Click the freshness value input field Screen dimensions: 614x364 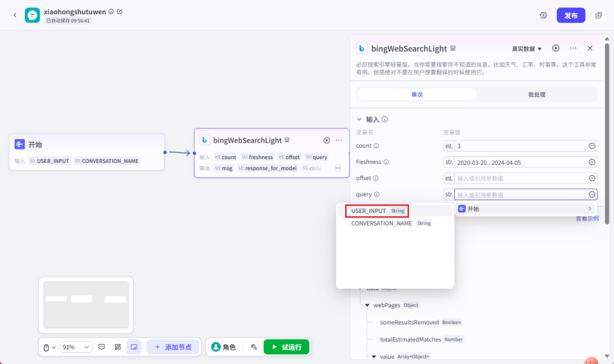coord(521,162)
